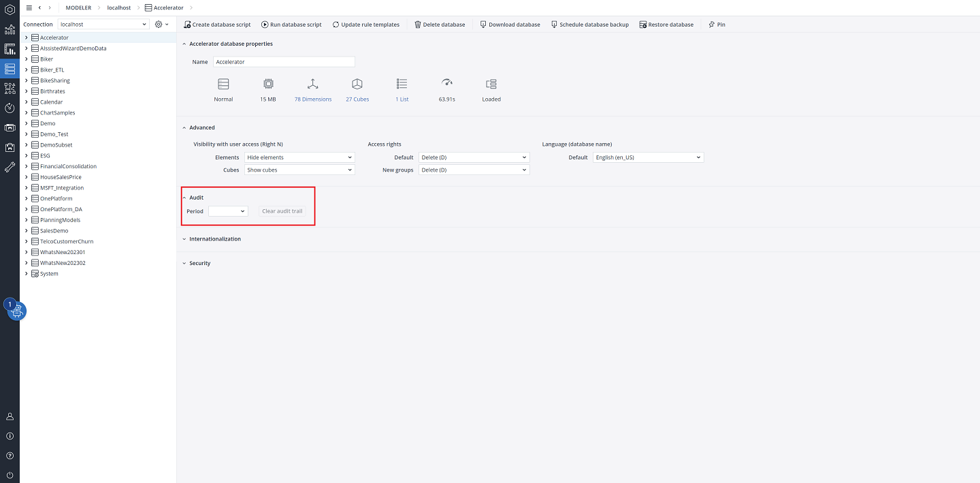Viewport: 980px width, 483px height.
Task: Click Schedule database backup
Action: pyautogui.click(x=589, y=25)
